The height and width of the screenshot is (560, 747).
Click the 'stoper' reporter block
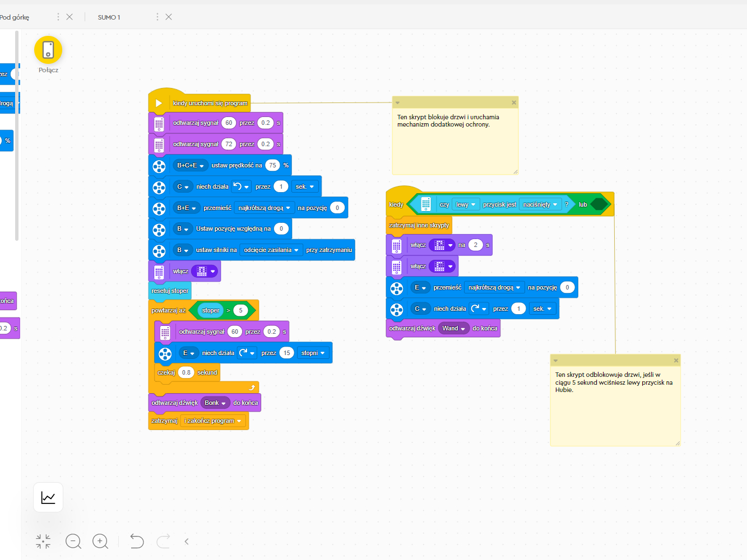coord(211,310)
